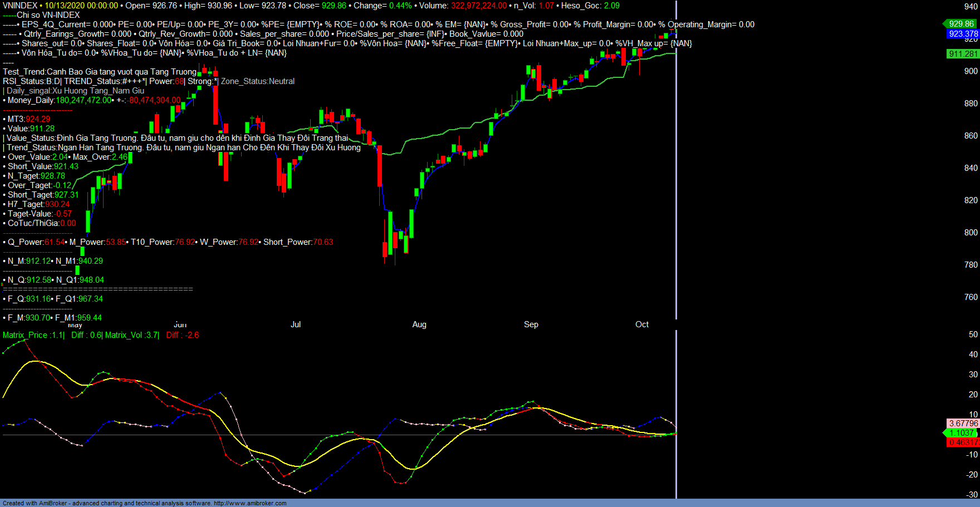This screenshot has height=507, width=980.
Task: Click the Jul month label on time axis
Action: (296, 324)
